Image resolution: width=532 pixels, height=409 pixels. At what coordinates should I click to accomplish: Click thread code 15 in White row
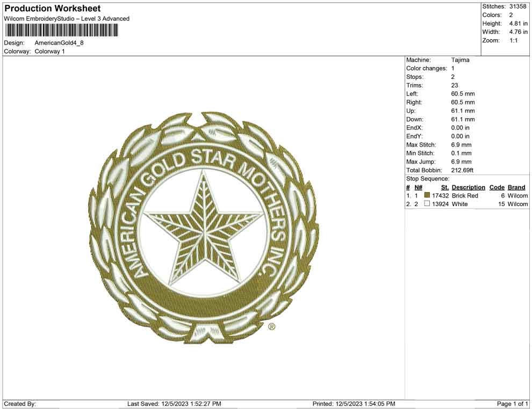coord(501,204)
